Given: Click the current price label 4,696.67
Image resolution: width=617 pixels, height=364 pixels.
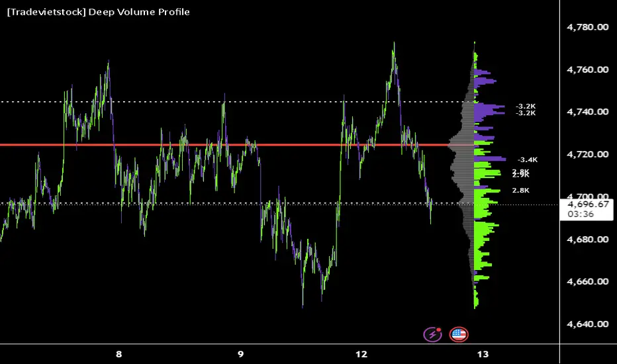Looking at the screenshot, I should tap(588, 205).
